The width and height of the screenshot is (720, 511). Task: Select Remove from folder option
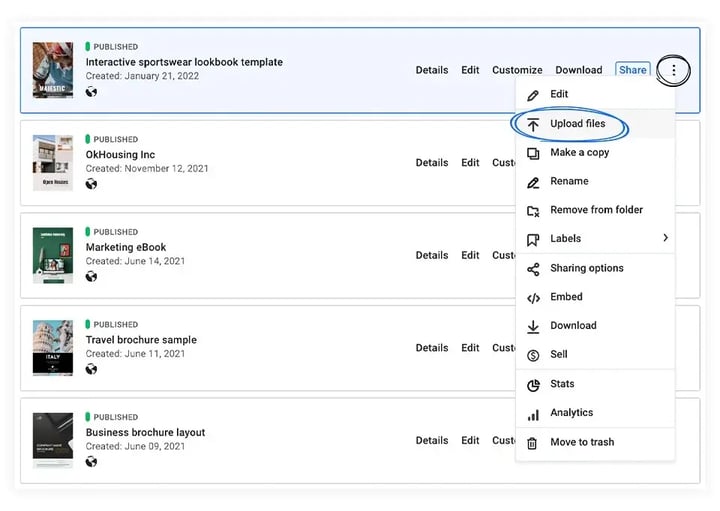pyautogui.click(x=595, y=210)
